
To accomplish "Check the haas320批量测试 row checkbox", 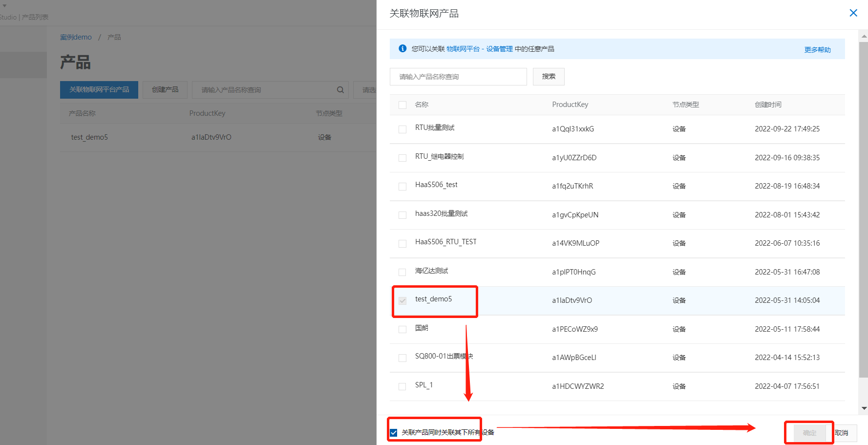I will 402,215.
